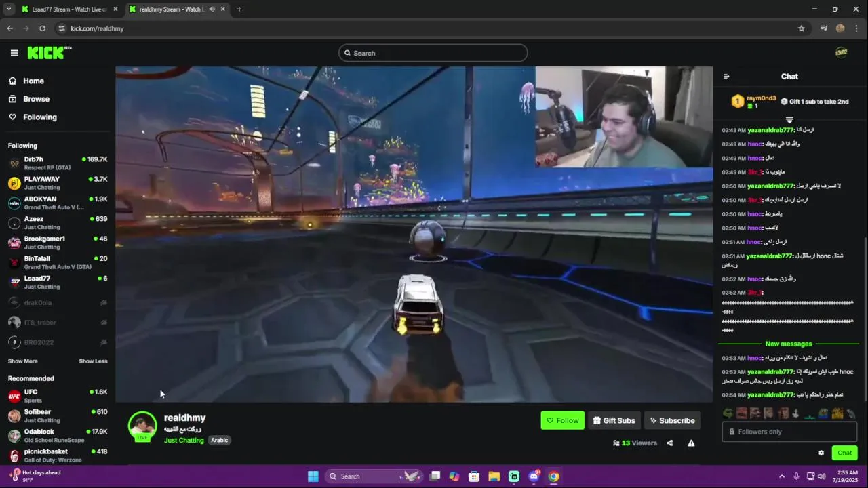Open Drb7h channel from following list
This screenshot has width=868, height=488.
[58, 163]
